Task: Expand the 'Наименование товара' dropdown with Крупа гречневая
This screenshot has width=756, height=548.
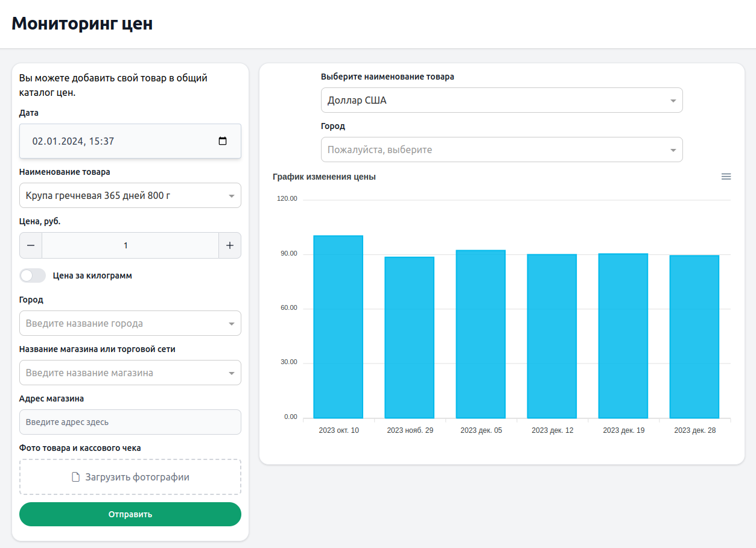Action: pyautogui.click(x=130, y=196)
